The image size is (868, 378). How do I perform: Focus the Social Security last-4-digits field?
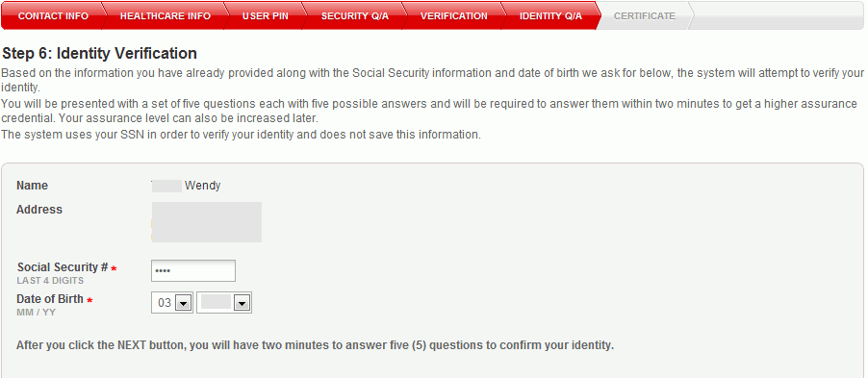click(x=193, y=270)
